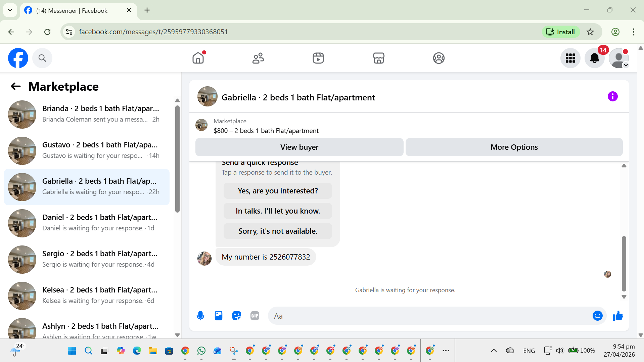
Task: Open the Chrome profile icon
Action: point(615,32)
